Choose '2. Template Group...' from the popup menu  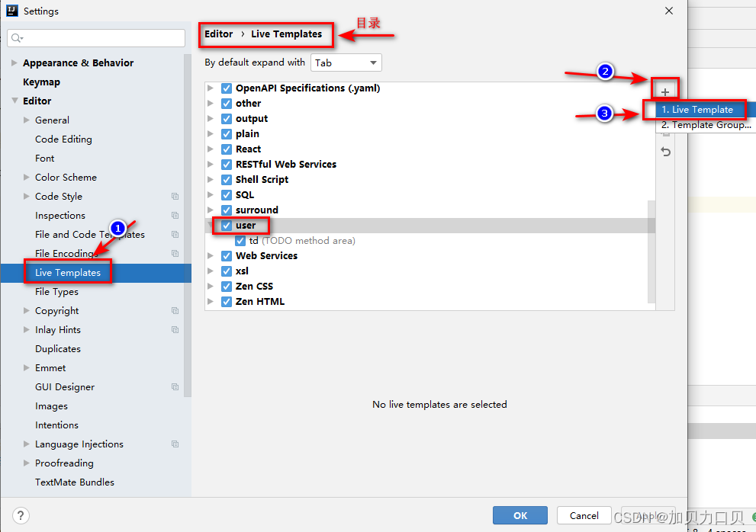coord(706,125)
